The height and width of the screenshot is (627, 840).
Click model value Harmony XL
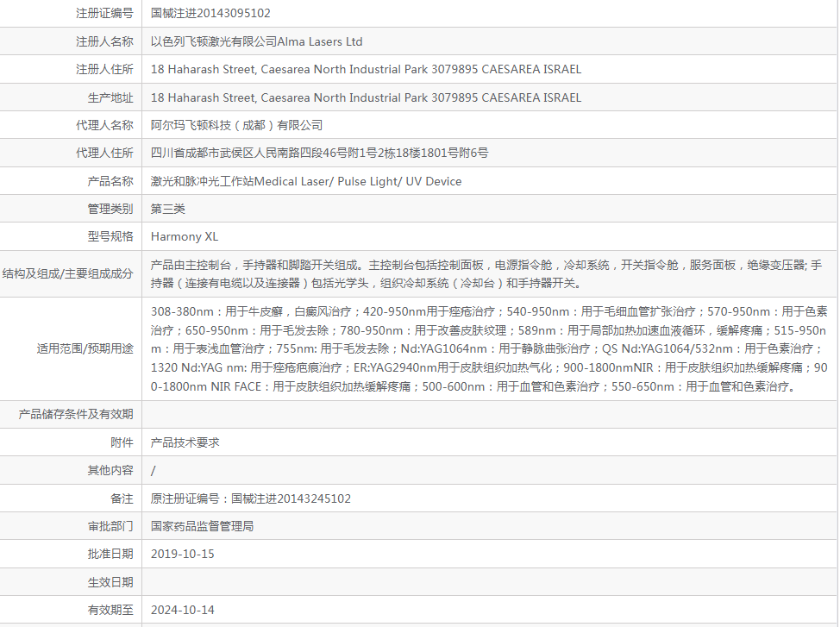(x=185, y=237)
